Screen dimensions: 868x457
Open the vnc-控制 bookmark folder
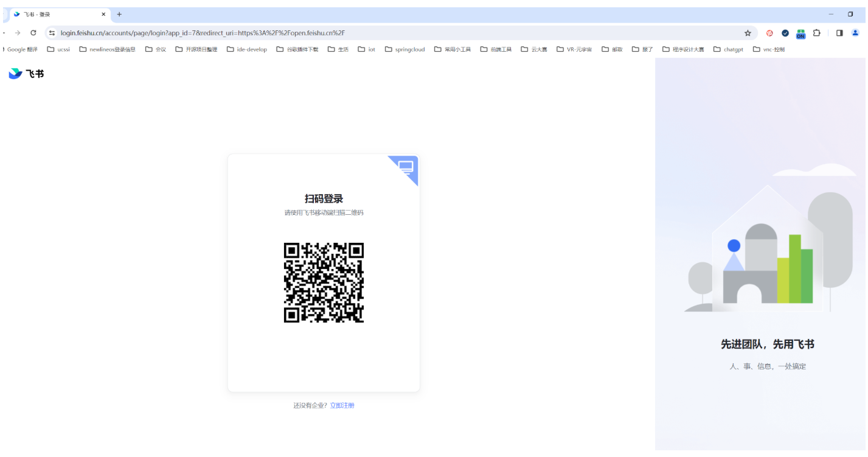(769, 49)
